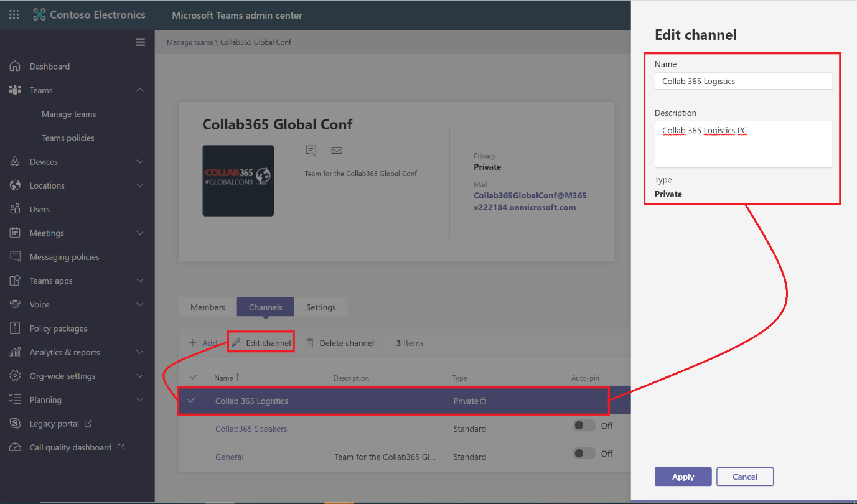Click the Meetings calendar icon
This screenshot has width=857, height=504.
[15, 233]
